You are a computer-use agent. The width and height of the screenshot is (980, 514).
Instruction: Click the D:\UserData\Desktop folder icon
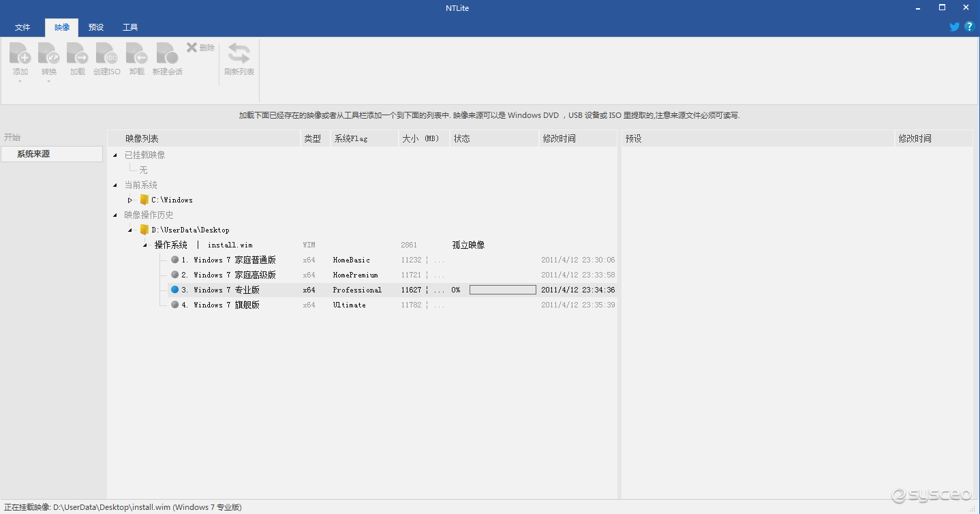coord(144,230)
